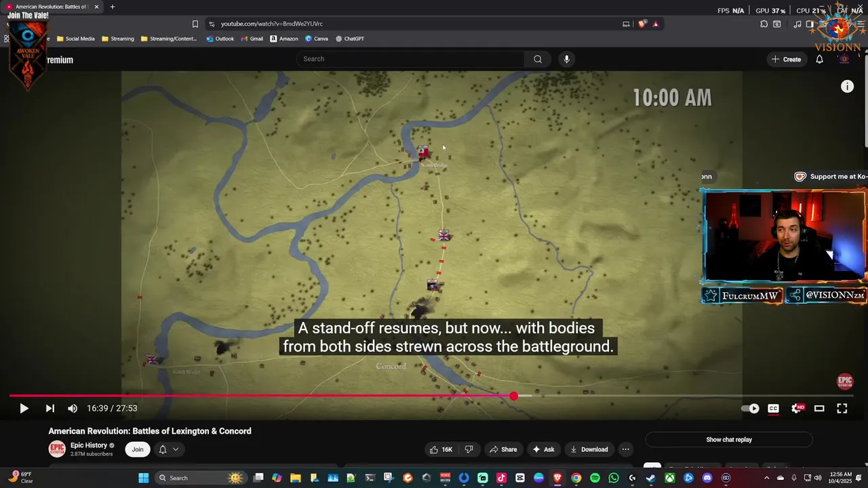The height and width of the screenshot is (488, 868).
Task: Open the Canva bookmark
Action: point(317,39)
